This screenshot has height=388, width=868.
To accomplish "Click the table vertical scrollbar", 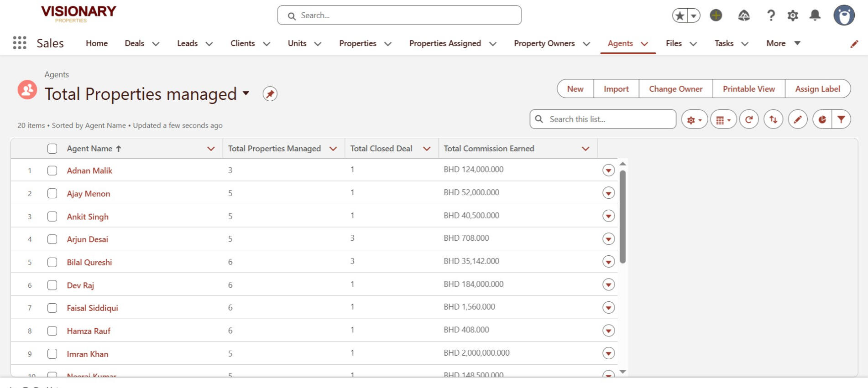I will 622,217.
